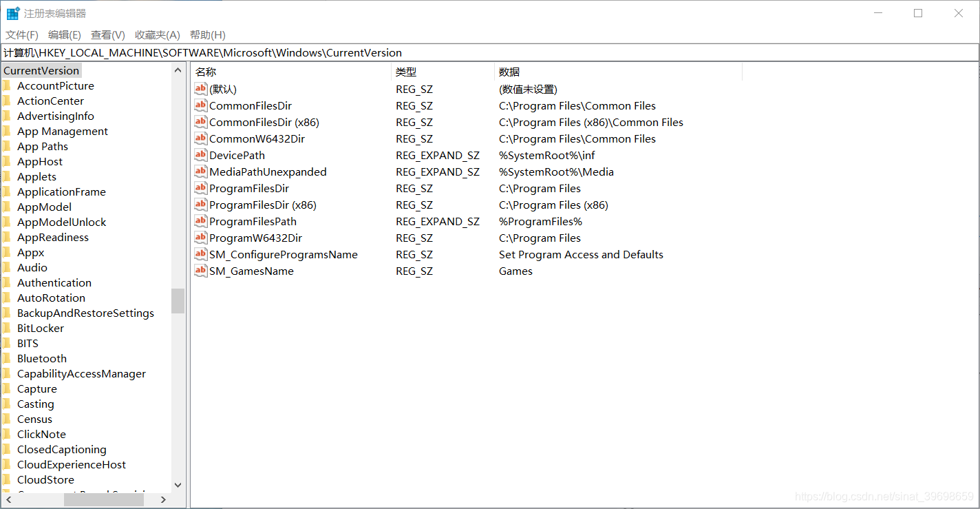Click the Set Program Access and Defaults data
This screenshot has width=980, height=509.
(x=581, y=254)
